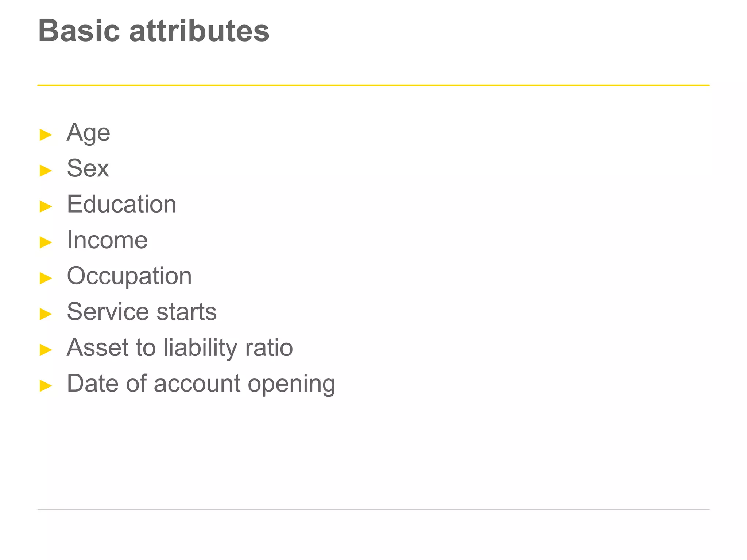Click the word Age in the list
The width and height of the screenshot is (747, 560).
tap(88, 133)
